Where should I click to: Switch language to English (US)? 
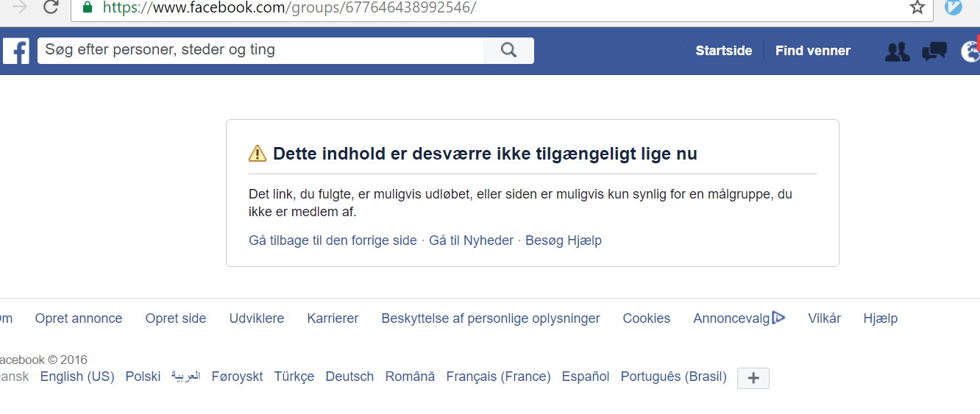[x=77, y=376]
